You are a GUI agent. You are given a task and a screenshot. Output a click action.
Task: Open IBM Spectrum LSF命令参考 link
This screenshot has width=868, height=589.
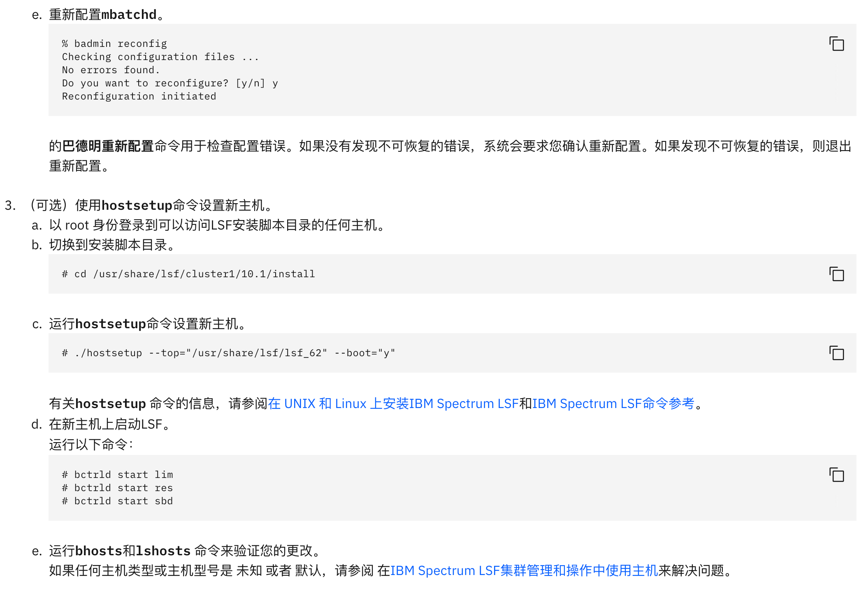pyautogui.click(x=613, y=403)
